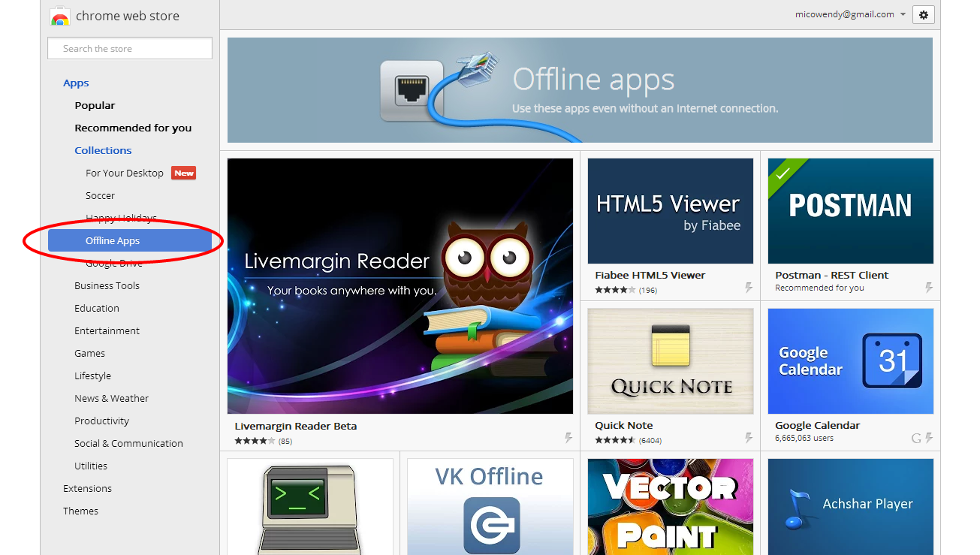Go to Recommended for you
The image size is (980, 555).
[133, 128]
